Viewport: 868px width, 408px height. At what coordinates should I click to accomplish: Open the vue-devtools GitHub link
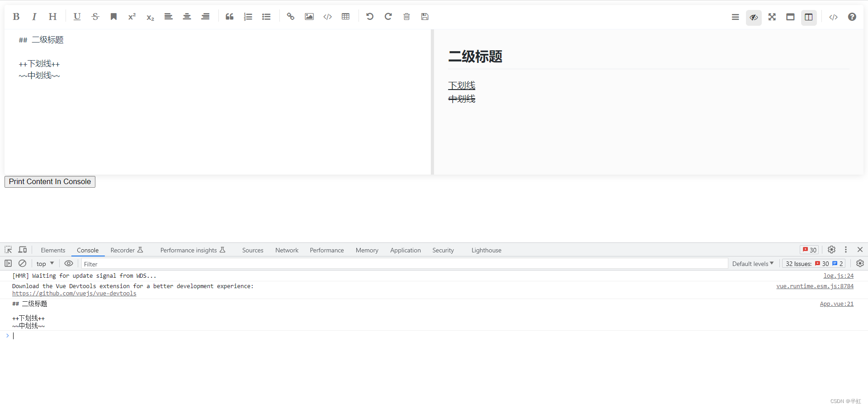[x=74, y=294]
